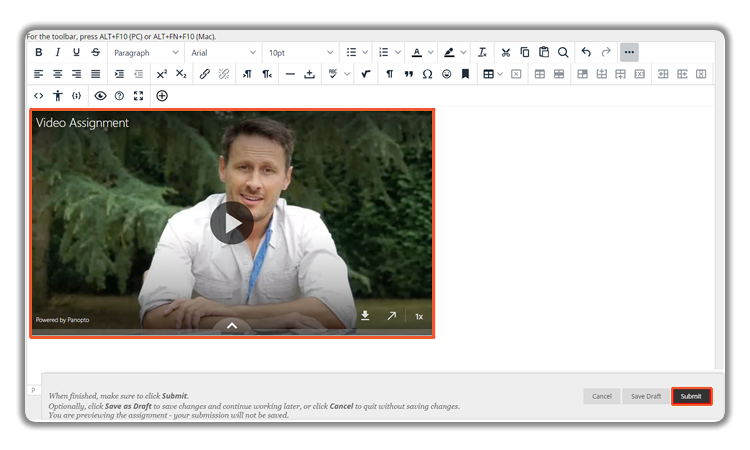Screen dimensions: 750x450
Task: Download the Panopto video
Action: click(x=365, y=316)
